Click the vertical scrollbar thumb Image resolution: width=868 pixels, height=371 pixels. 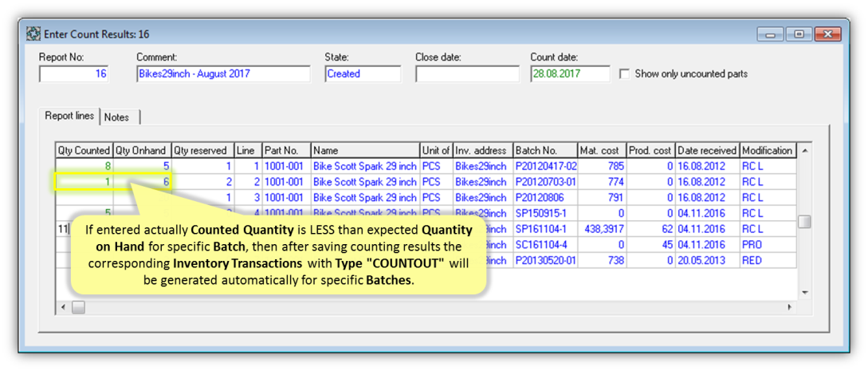coord(805,222)
